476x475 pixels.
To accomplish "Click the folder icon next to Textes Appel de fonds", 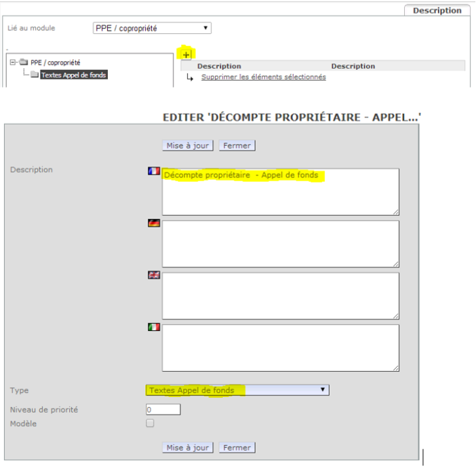I will pyautogui.click(x=35, y=75).
